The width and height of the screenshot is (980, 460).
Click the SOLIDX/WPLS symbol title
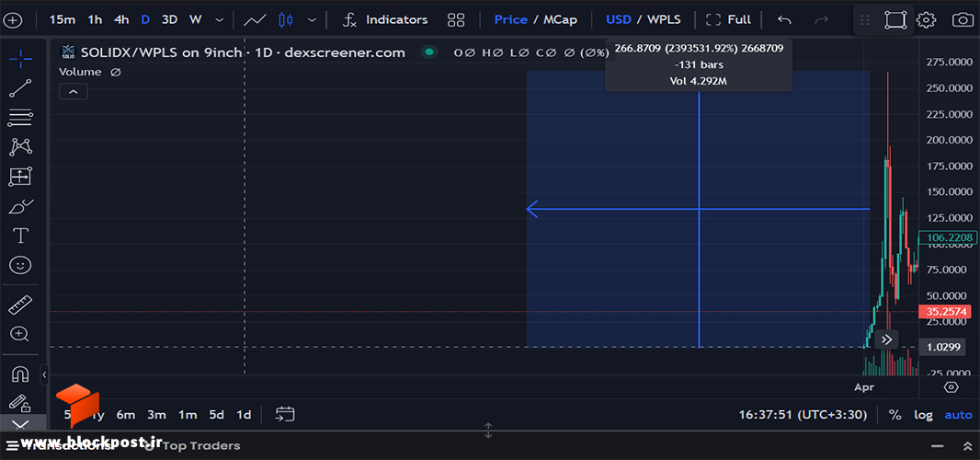click(243, 52)
